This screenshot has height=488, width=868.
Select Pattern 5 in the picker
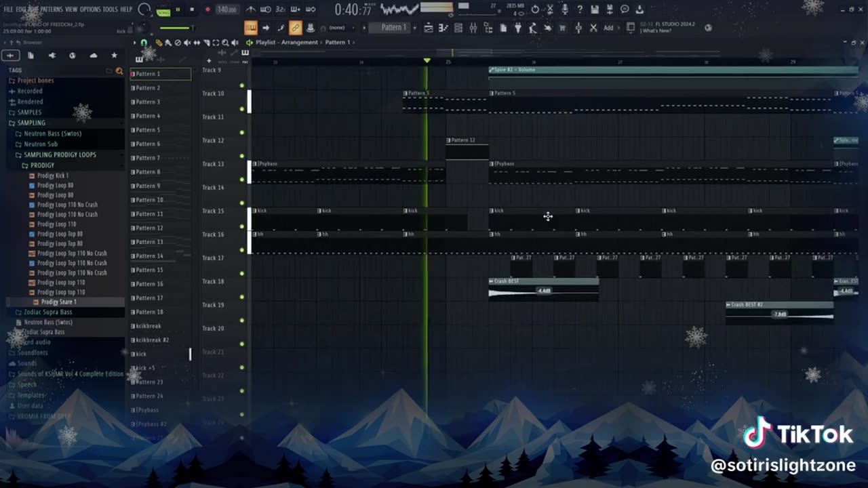click(x=161, y=130)
